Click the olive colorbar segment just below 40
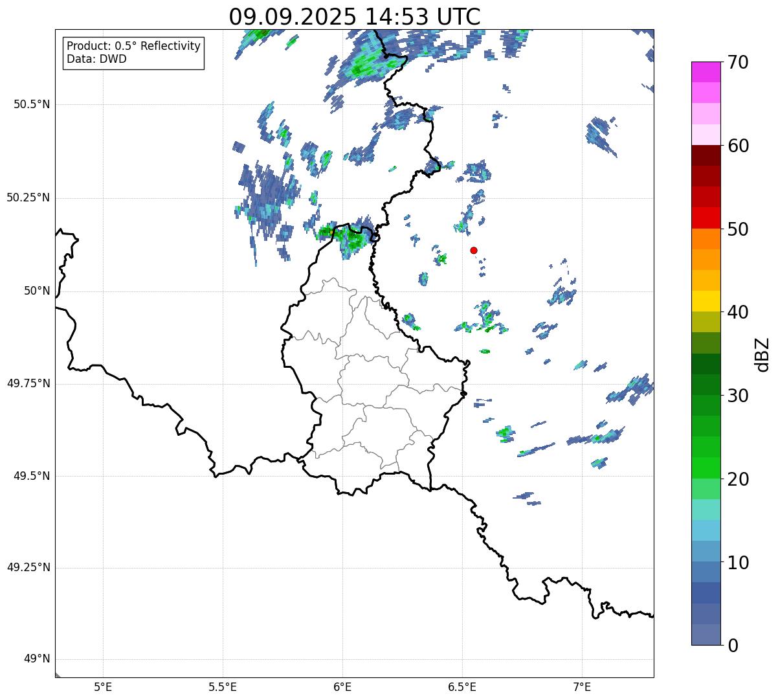Image resolution: width=778 pixels, height=700 pixels. pyautogui.click(x=706, y=322)
